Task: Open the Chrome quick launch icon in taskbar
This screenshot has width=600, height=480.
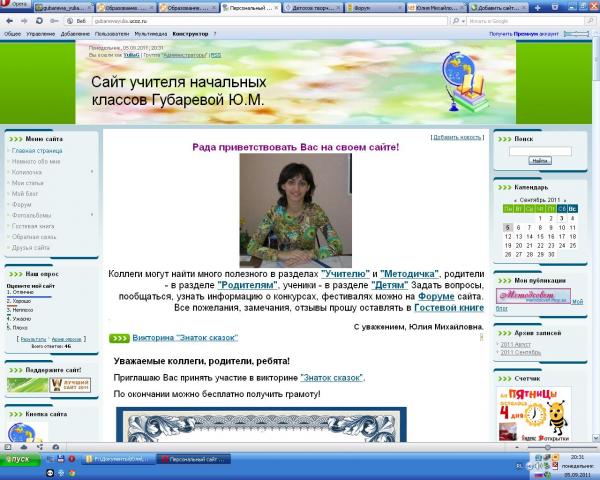Action: click(72, 473)
